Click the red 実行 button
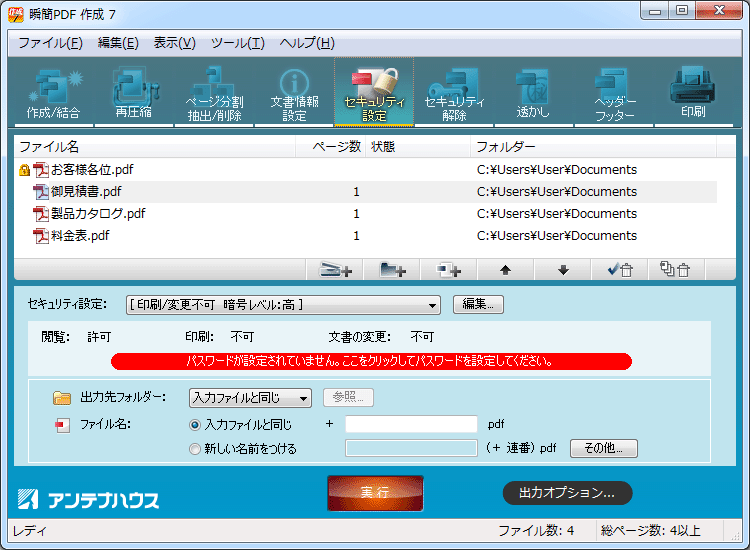The width and height of the screenshot is (750, 550). tap(375, 493)
